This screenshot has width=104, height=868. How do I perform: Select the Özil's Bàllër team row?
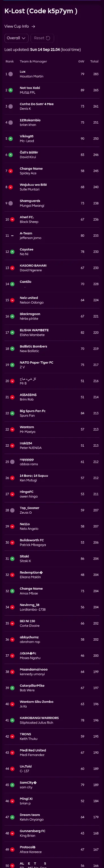(x=52, y=155)
